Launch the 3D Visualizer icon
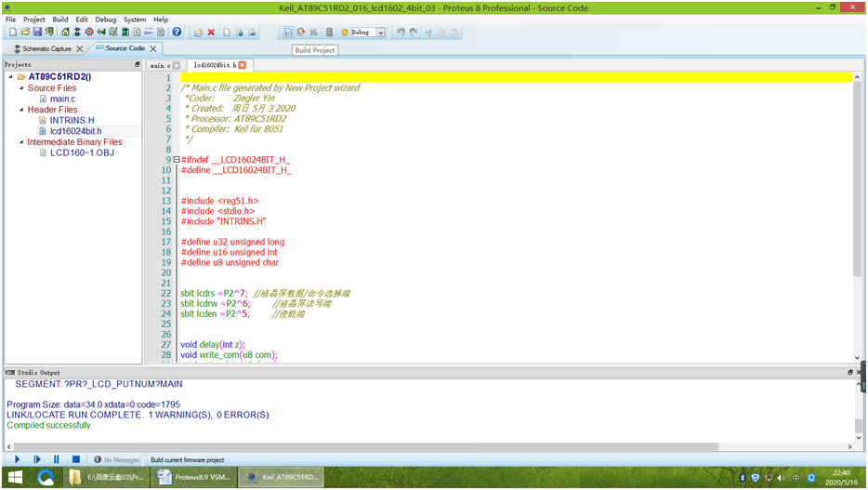The width and height of the screenshot is (868, 490). point(101,33)
